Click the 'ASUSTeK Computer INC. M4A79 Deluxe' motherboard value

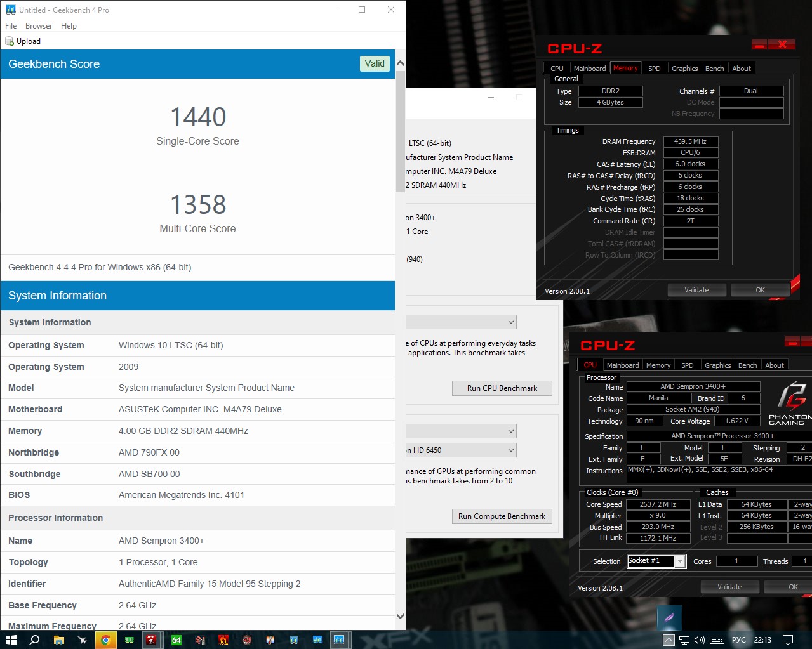point(200,409)
